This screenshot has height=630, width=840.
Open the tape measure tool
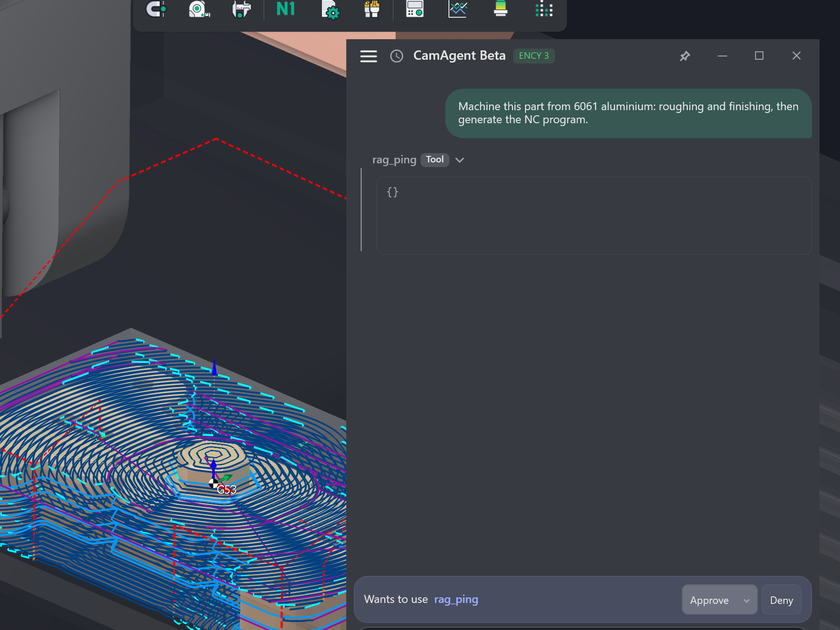pos(199,9)
